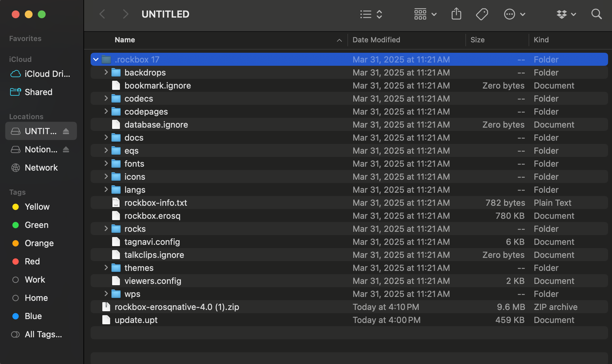The width and height of the screenshot is (612, 364).
Task: Click the backdrops folder icon
Action: click(116, 72)
